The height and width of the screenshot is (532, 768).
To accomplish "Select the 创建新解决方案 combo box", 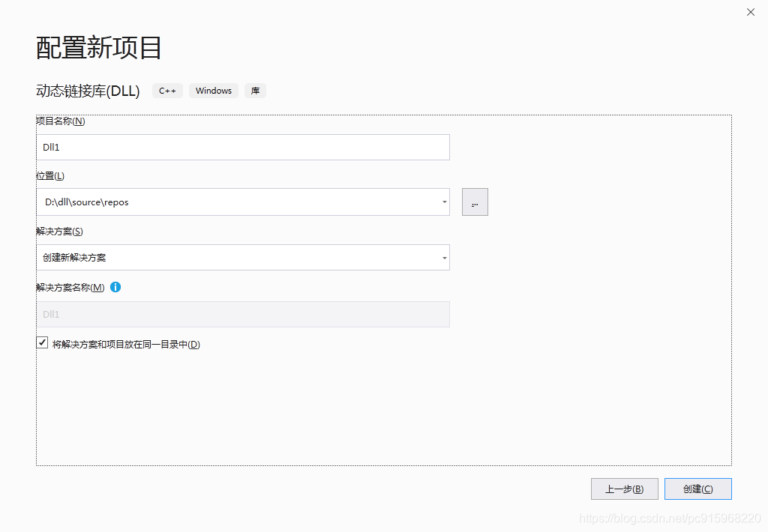I will pyautogui.click(x=243, y=258).
